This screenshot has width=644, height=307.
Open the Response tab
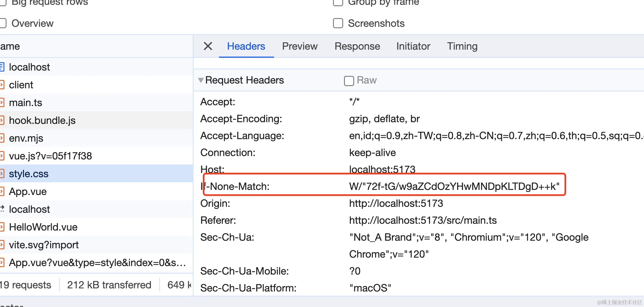(357, 46)
